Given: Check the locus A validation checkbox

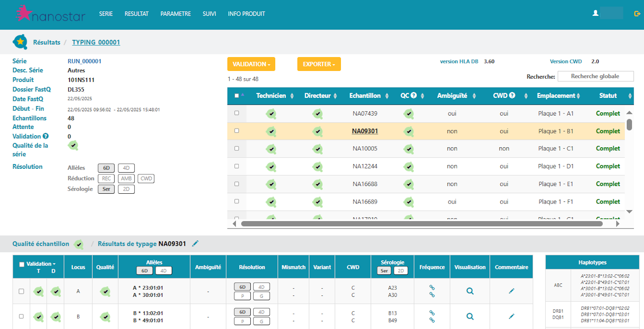Looking at the screenshot, I should (21, 291).
